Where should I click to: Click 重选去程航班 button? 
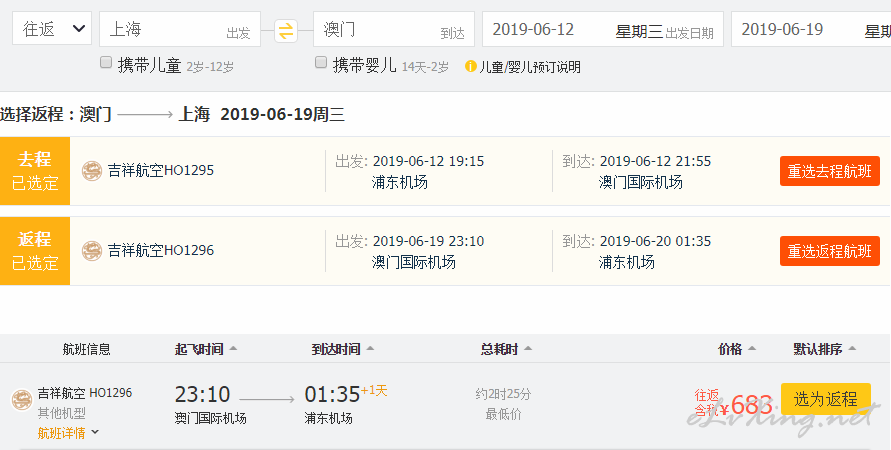(830, 171)
